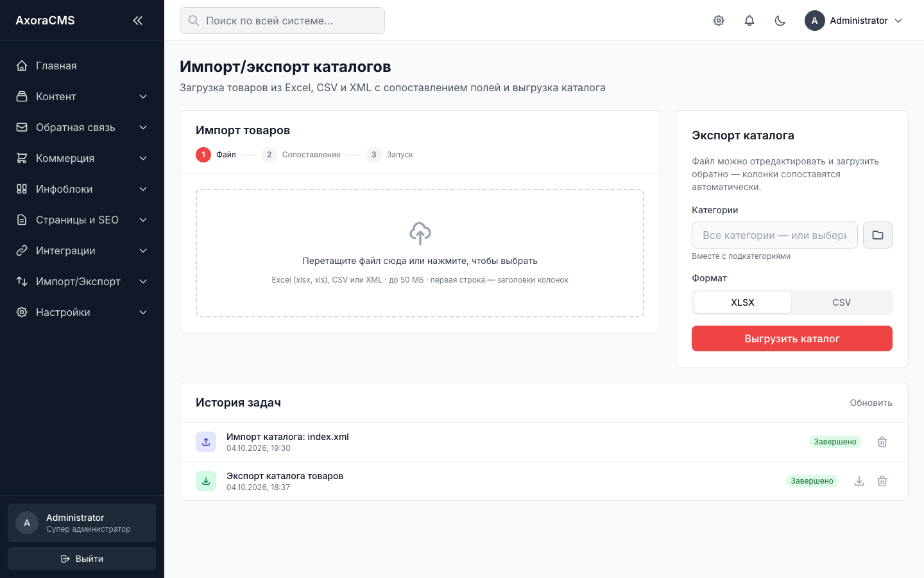Click the Настройки gear icon in sidebar
The width and height of the screenshot is (924, 578).
click(22, 312)
